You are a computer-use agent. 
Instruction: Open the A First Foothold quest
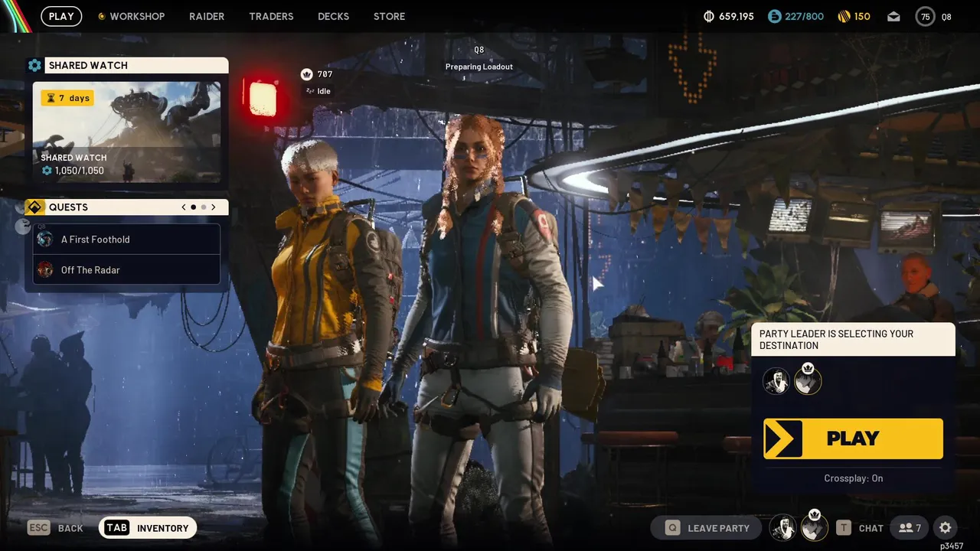[x=126, y=239]
